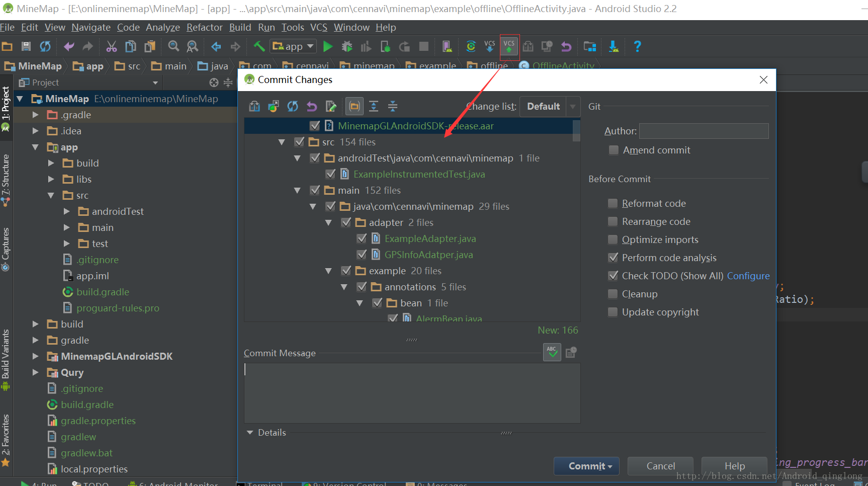The image size is (868, 486).
Task: Click the VCS Update Project icon
Action: (490, 47)
